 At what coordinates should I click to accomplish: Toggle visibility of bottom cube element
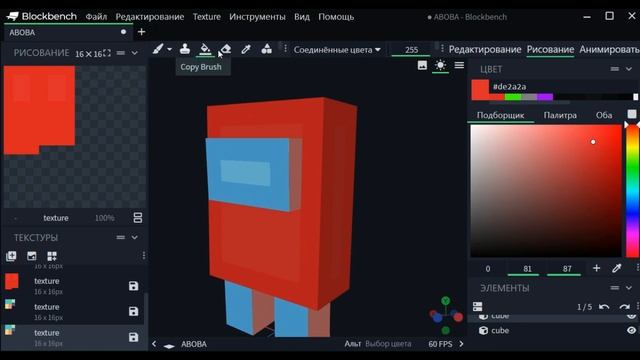[631, 330]
